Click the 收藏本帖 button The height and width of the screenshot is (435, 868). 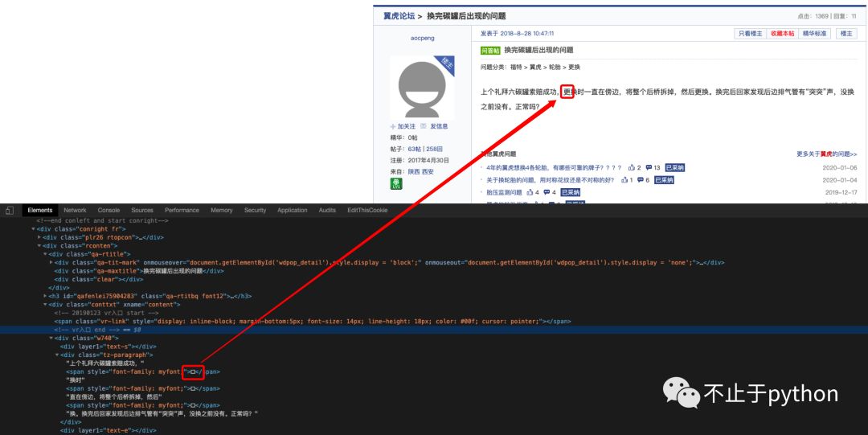tap(782, 34)
